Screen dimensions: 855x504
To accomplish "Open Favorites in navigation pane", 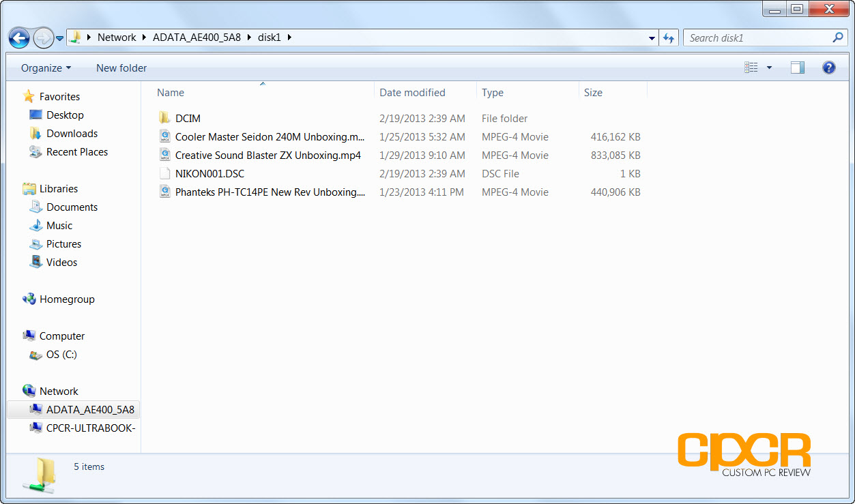I will pos(59,96).
